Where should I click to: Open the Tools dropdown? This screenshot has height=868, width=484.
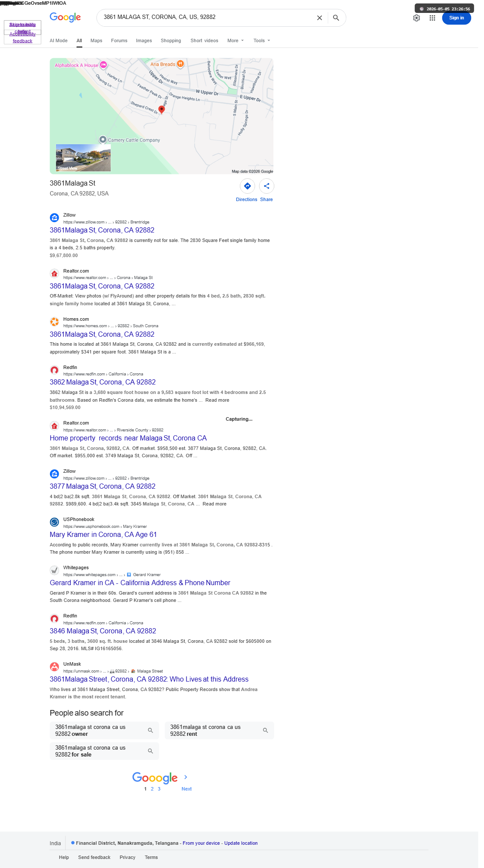(262, 40)
